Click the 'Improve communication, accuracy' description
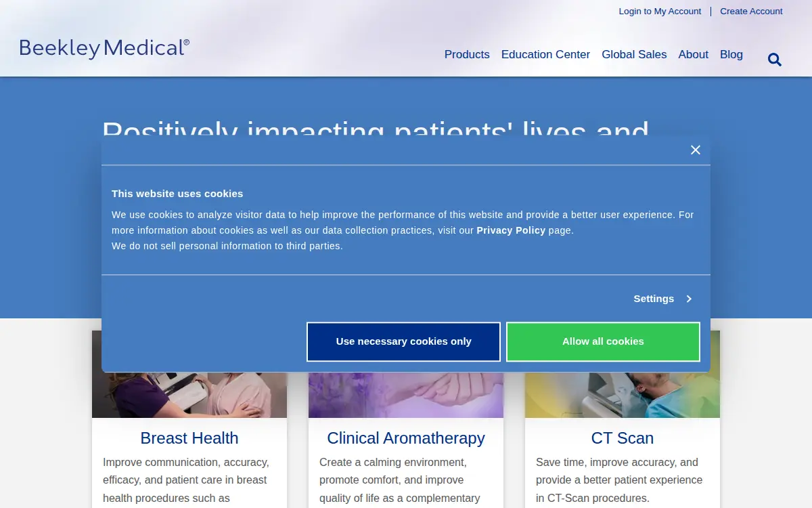The width and height of the screenshot is (812, 508). coord(186,480)
